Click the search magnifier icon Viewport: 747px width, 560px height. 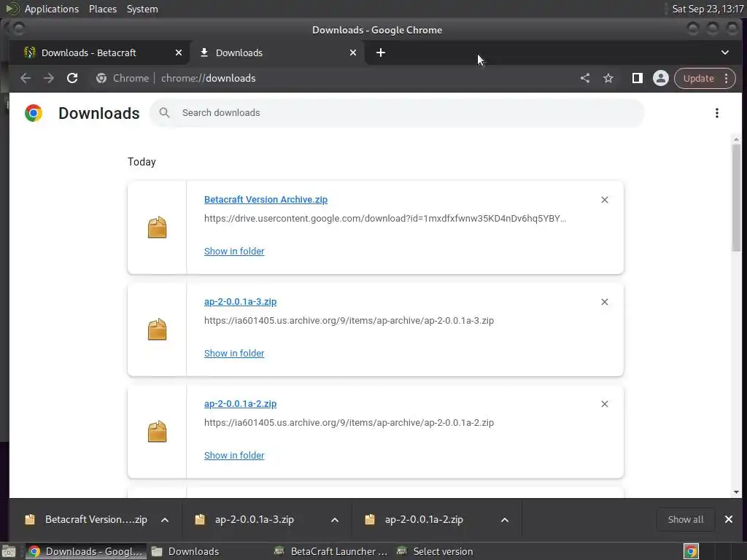164,113
